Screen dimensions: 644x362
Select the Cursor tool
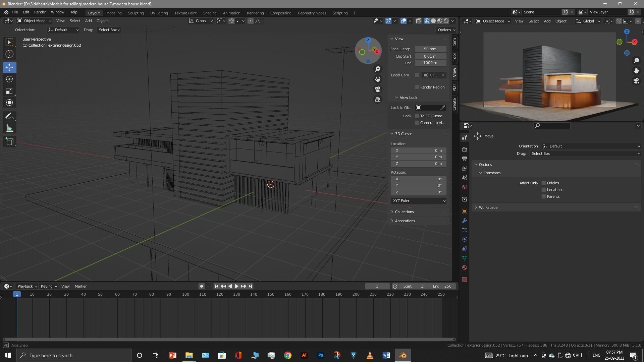[9, 54]
